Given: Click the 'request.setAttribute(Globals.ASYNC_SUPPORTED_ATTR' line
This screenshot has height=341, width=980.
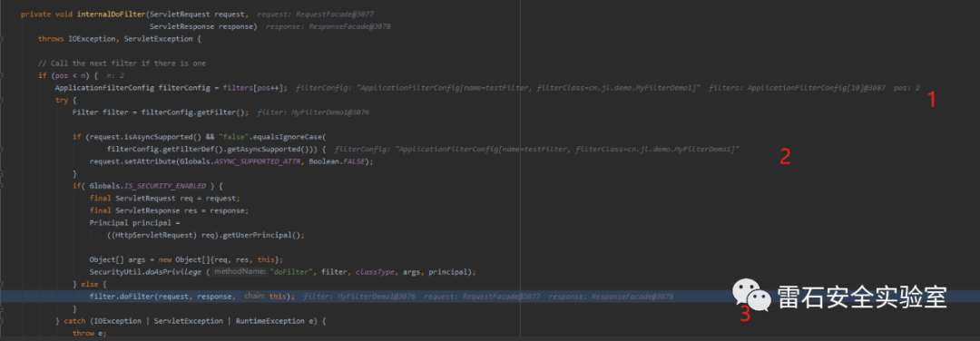Looking at the screenshot, I should pyautogui.click(x=231, y=161).
